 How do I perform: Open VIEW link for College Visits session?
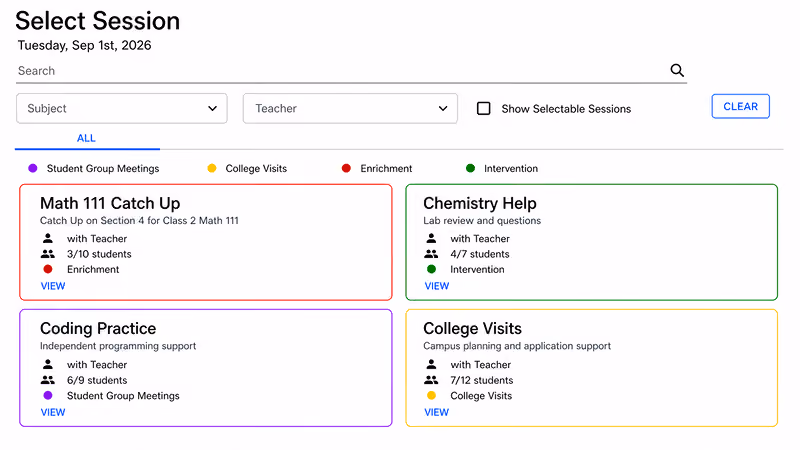pos(437,412)
